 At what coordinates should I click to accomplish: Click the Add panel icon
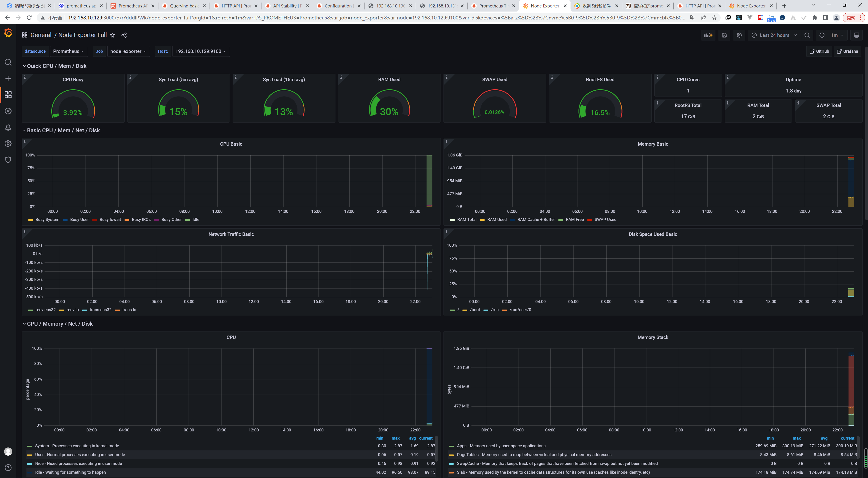click(708, 35)
